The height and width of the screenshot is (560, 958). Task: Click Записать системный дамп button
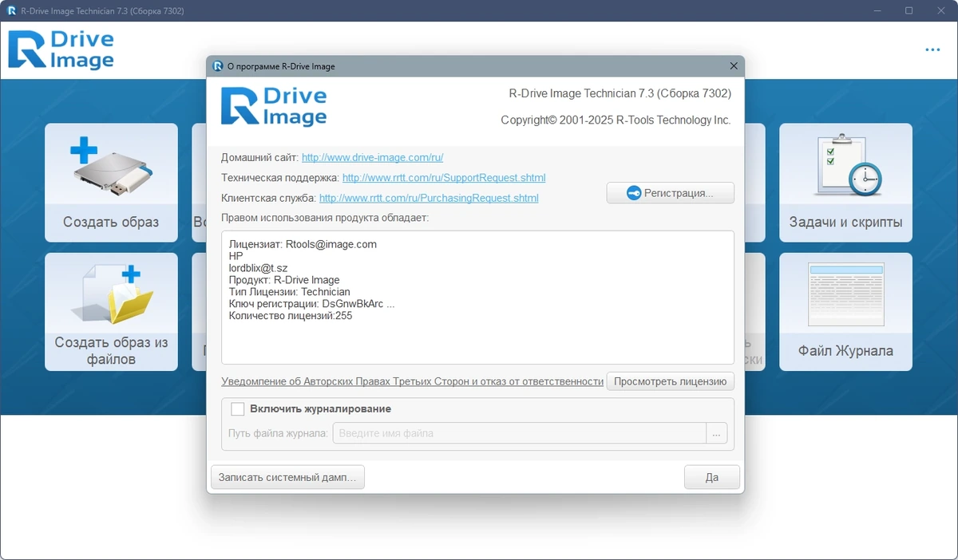tap(287, 477)
